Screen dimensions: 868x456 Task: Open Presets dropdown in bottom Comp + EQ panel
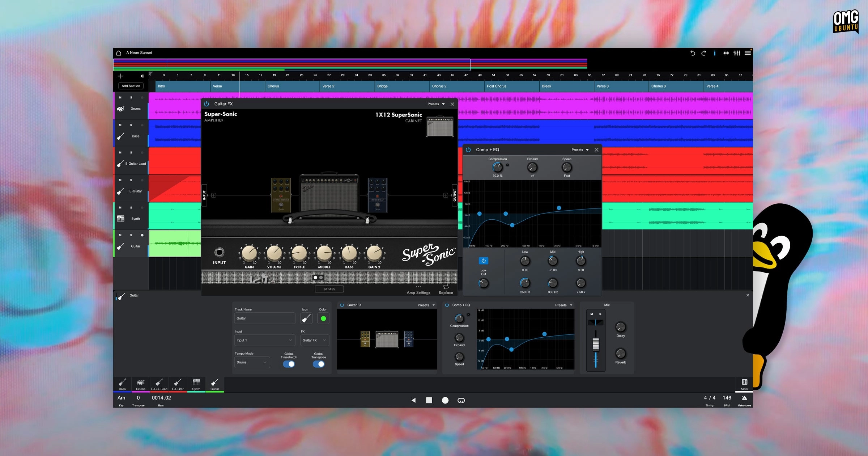(564, 305)
